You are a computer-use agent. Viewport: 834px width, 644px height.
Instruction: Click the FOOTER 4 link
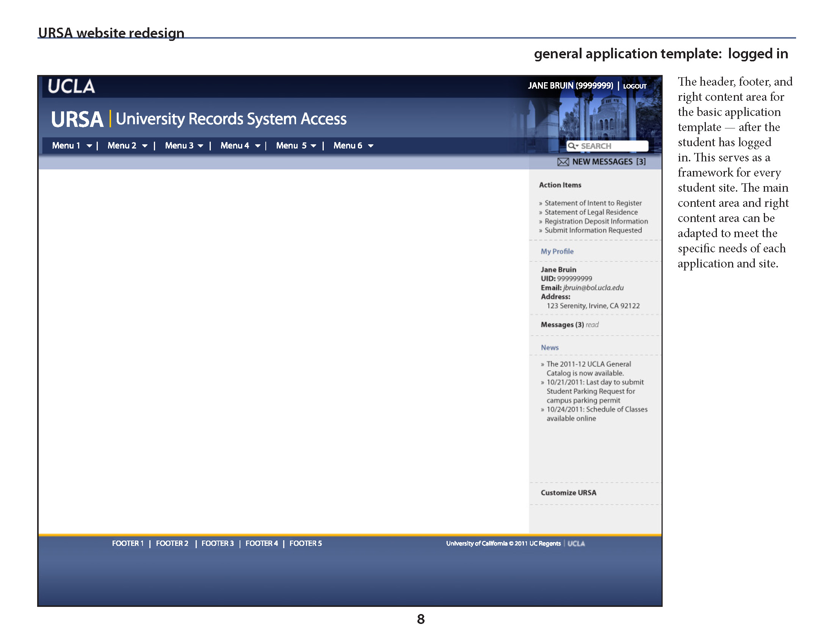click(x=262, y=543)
